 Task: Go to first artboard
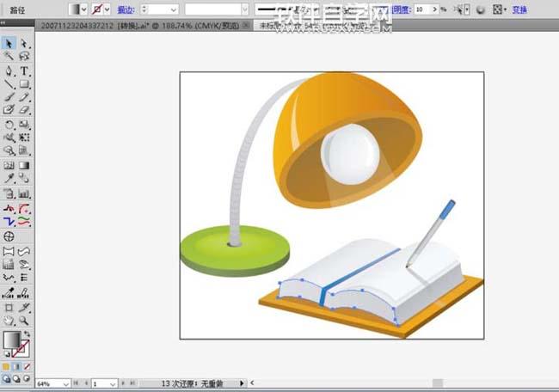click(76, 383)
